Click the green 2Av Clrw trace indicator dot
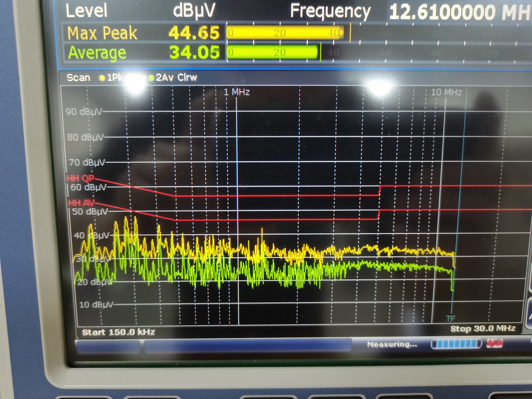The height and width of the screenshot is (399, 532). coord(151,78)
